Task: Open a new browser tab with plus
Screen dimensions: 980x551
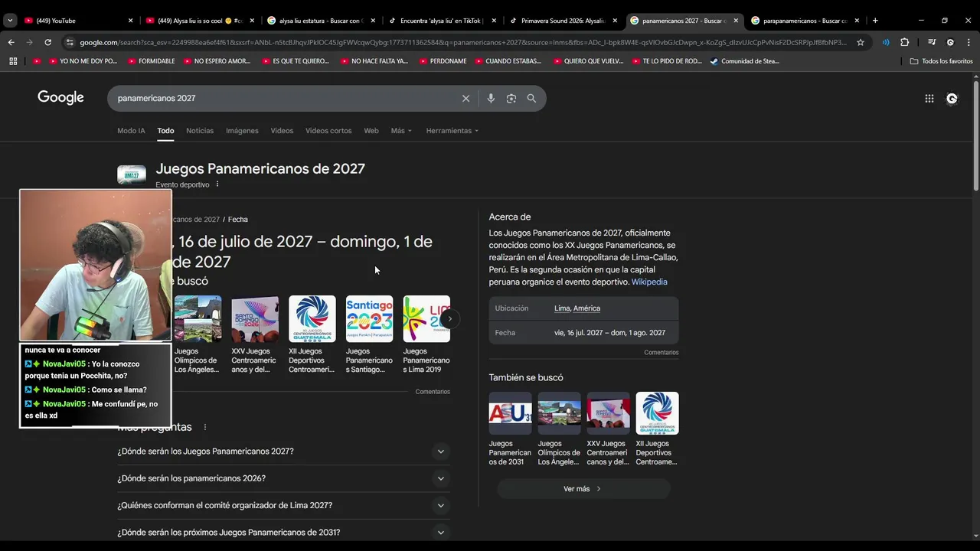Action: click(x=875, y=21)
